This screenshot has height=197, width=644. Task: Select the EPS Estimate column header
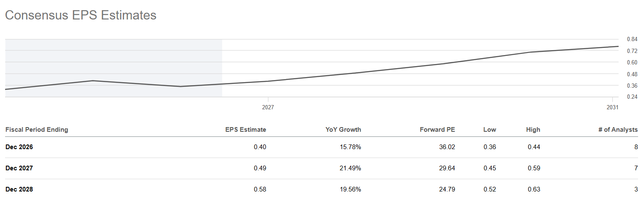click(x=245, y=130)
